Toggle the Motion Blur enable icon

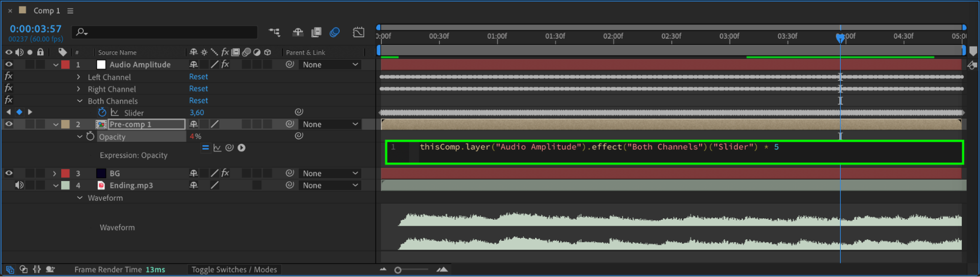[335, 32]
